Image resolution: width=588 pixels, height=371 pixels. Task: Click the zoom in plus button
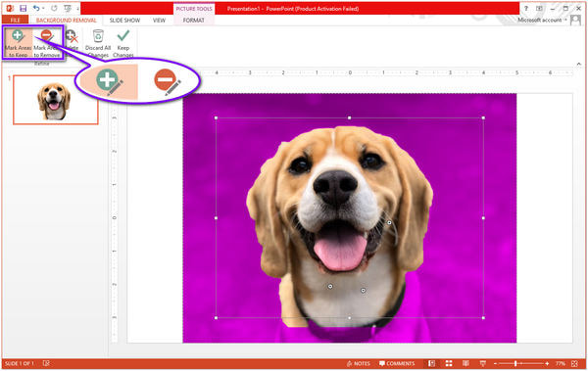(547, 363)
